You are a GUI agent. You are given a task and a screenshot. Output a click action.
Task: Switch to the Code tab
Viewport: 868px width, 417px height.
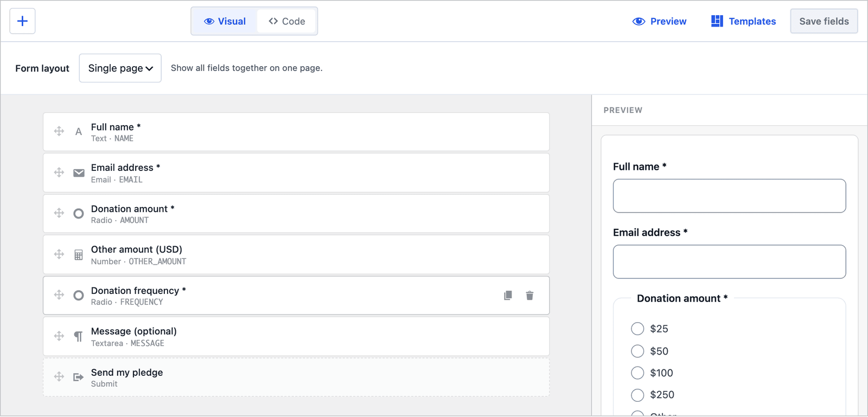point(286,21)
